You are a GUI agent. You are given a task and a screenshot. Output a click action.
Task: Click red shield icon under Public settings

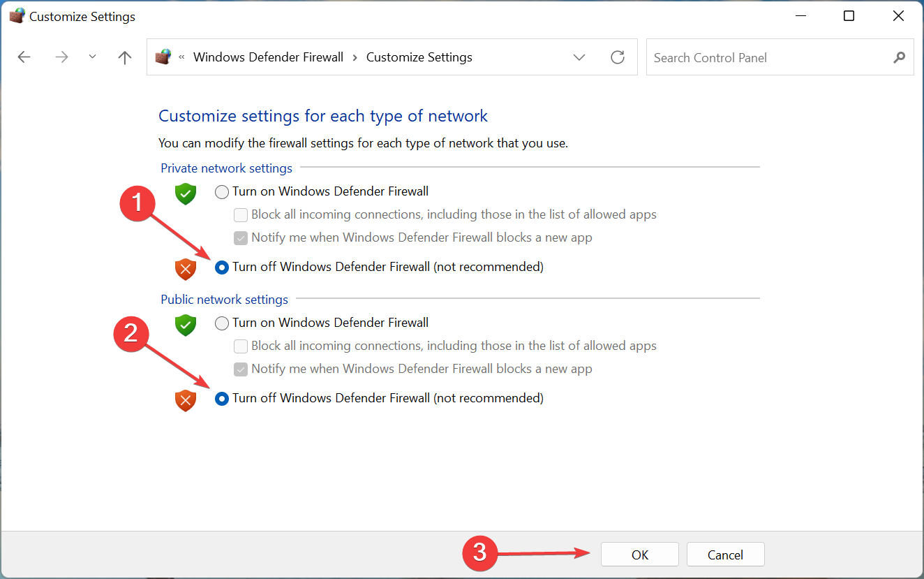(x=185, y=400)
